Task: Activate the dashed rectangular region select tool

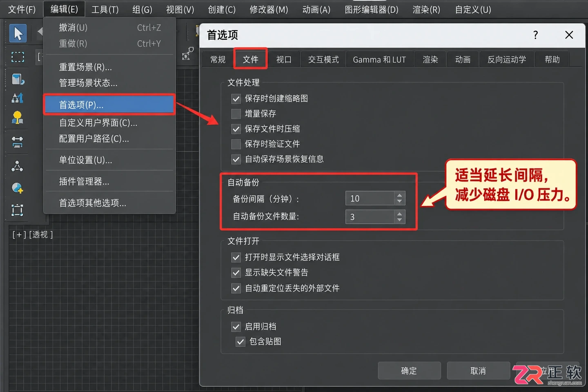Action: 18,57
